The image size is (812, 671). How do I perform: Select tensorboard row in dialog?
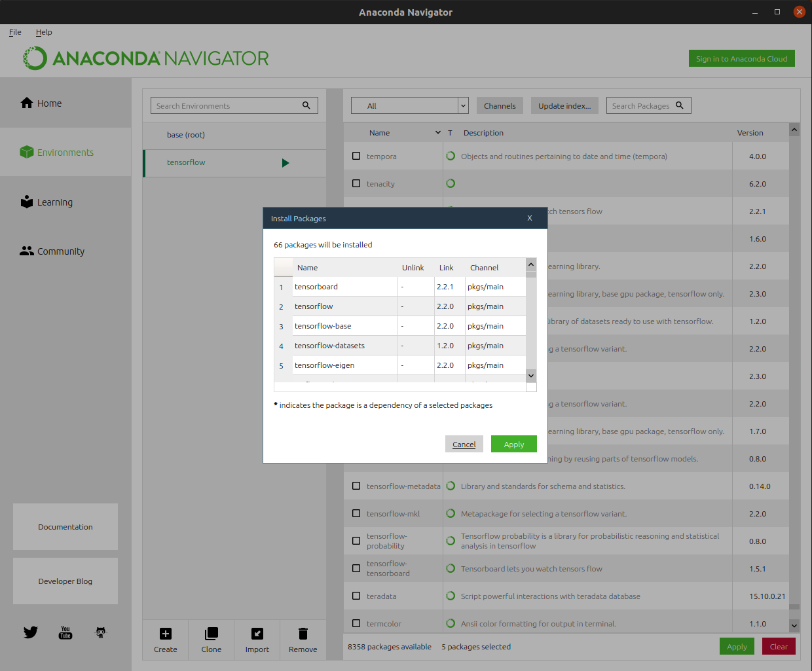[399, 287]
